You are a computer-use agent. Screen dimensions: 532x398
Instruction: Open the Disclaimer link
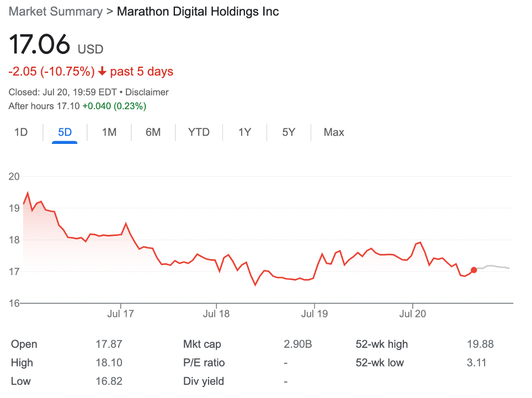(146, 92)
